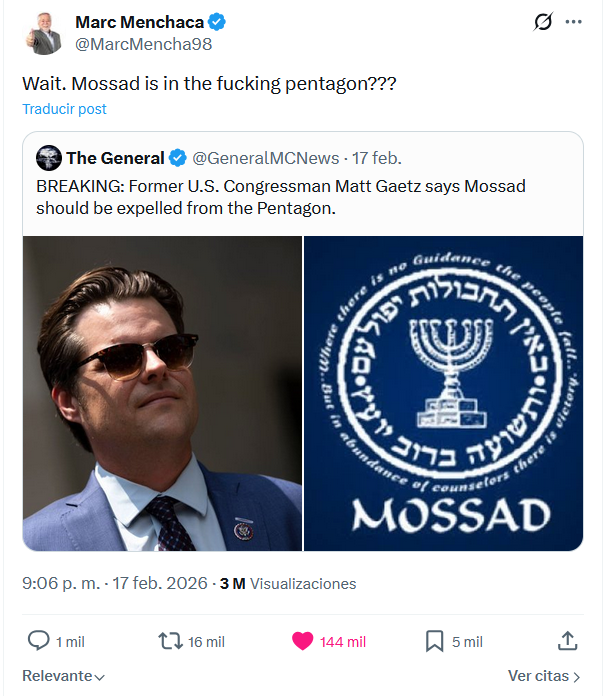Image resolution: width=607 pixels, height=696 pixels.
Task: Expand the Relevante sort dropdown
Action: tap(64, 676)
